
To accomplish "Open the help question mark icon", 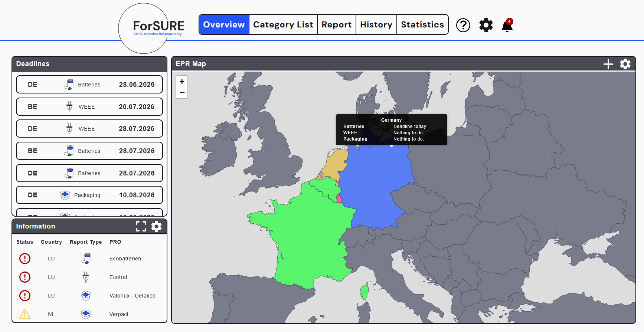I will pyautogui.click(x=463, y=25).
